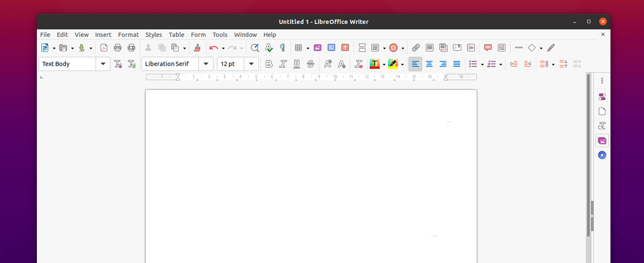Select the Clone Formatting paintbrush
Image resolution: width=644 pixels, height=263 pixels.
coord(197,47)
